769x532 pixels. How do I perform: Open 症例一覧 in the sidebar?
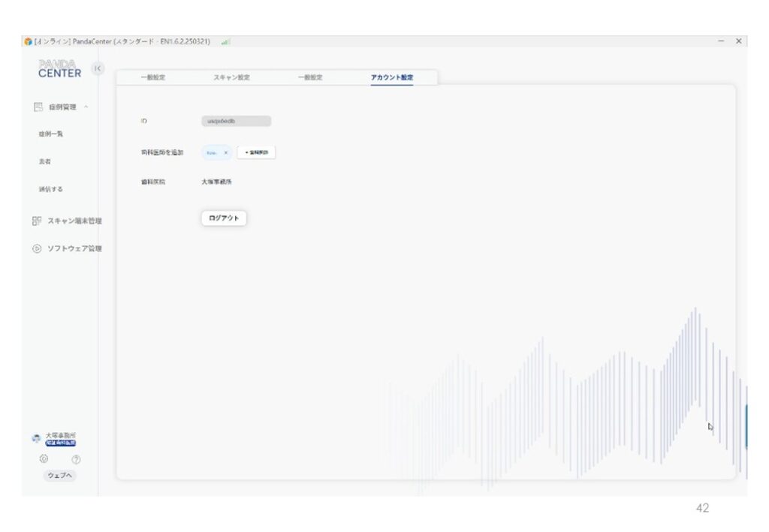tap(51, 134)
